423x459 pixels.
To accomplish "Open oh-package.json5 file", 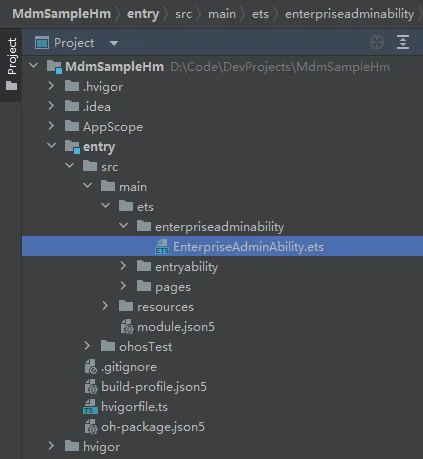I will coord(153,427).
